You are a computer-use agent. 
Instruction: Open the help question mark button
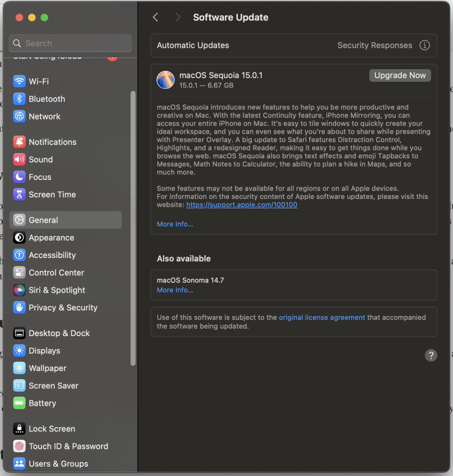coord(431,356)
